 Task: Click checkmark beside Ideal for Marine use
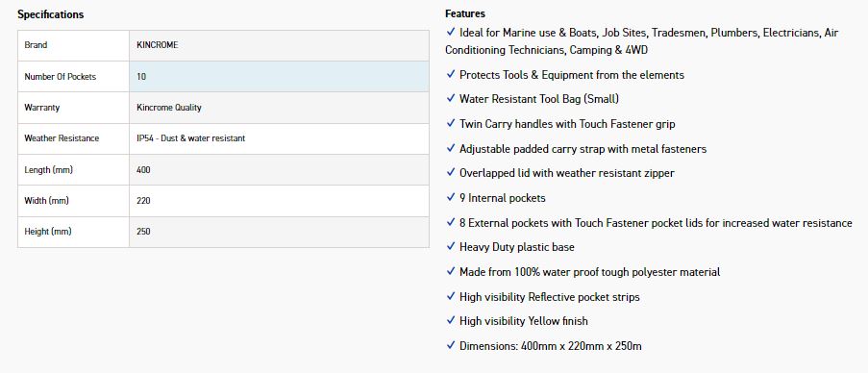coord(451,32)
